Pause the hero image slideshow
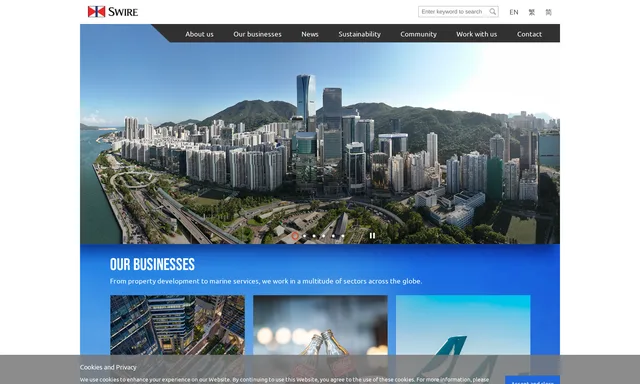Screen dimensions: 640x384 point(372,235)
